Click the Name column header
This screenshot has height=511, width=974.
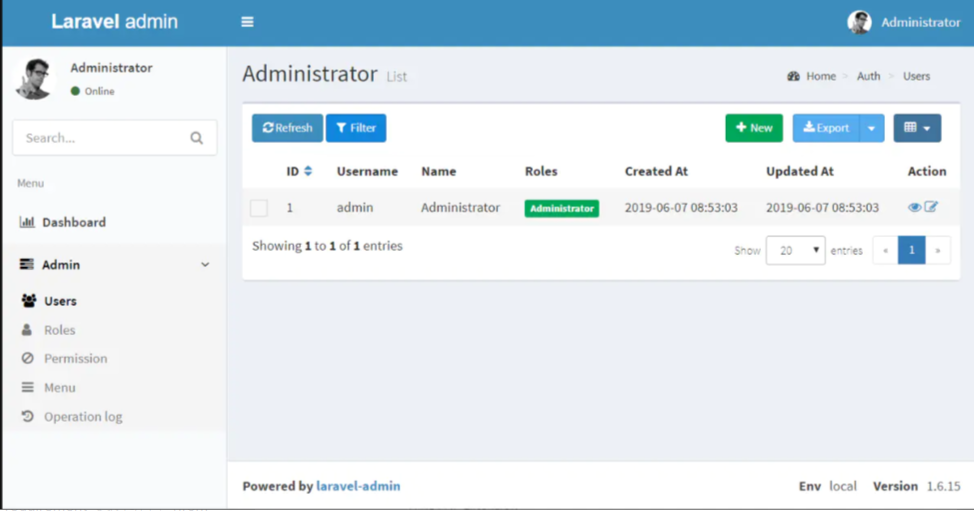(x=439, y=171)
